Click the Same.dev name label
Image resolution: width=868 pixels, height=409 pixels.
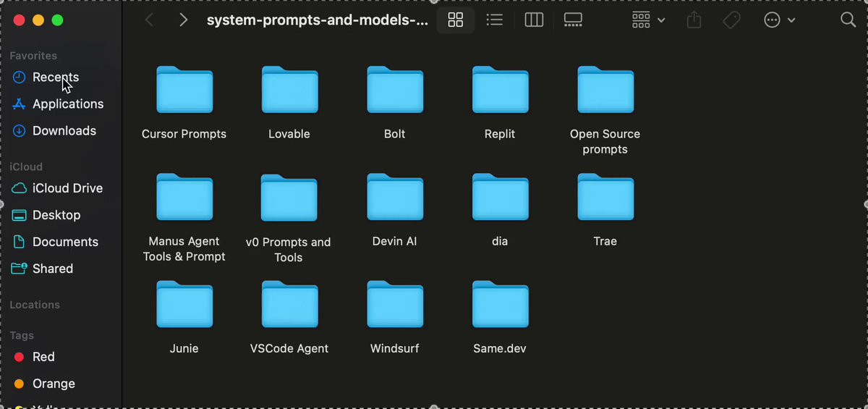click(x=500, y=348)
